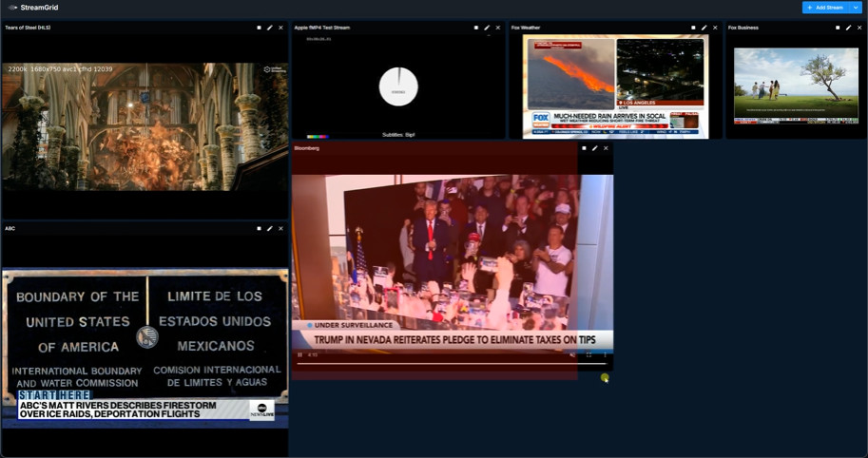Click the Add Stream button
The image size is (868, 458).
[825, 8]
